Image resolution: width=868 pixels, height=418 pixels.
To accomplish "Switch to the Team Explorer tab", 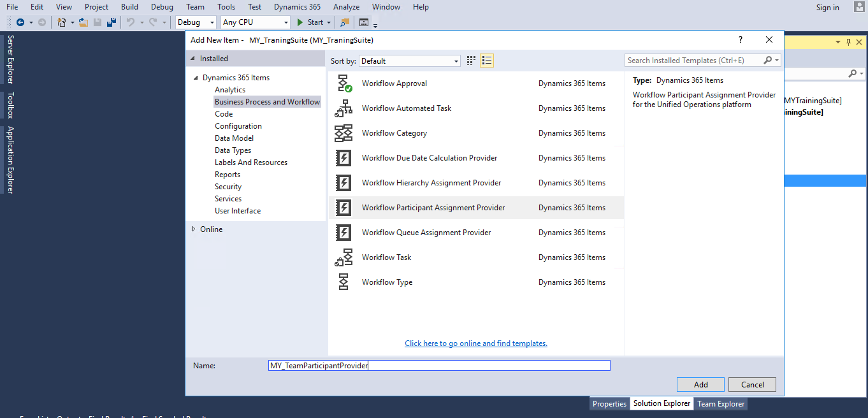I will (720, 403).
